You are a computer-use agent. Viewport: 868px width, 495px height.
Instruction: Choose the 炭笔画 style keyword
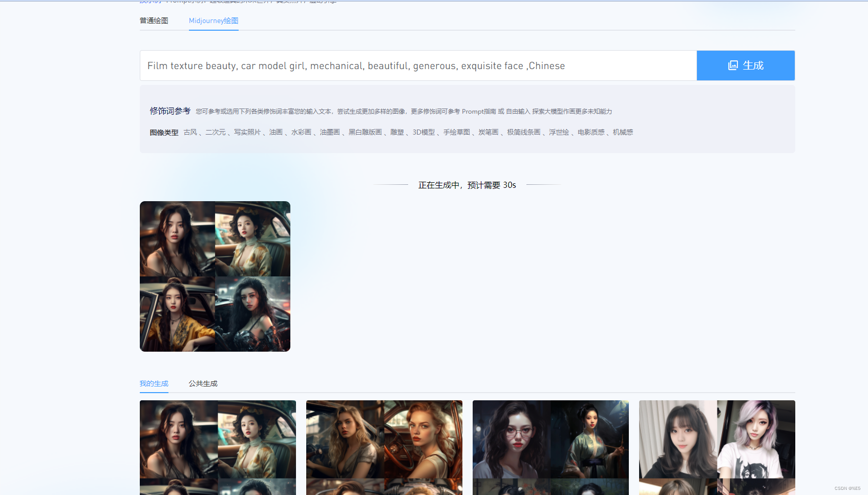point(488,132)
